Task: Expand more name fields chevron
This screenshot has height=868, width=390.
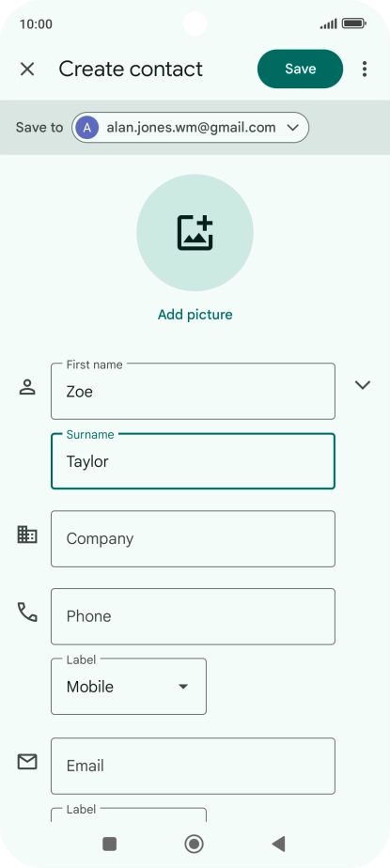Action: pyautogui.click(x=363, y=385)
